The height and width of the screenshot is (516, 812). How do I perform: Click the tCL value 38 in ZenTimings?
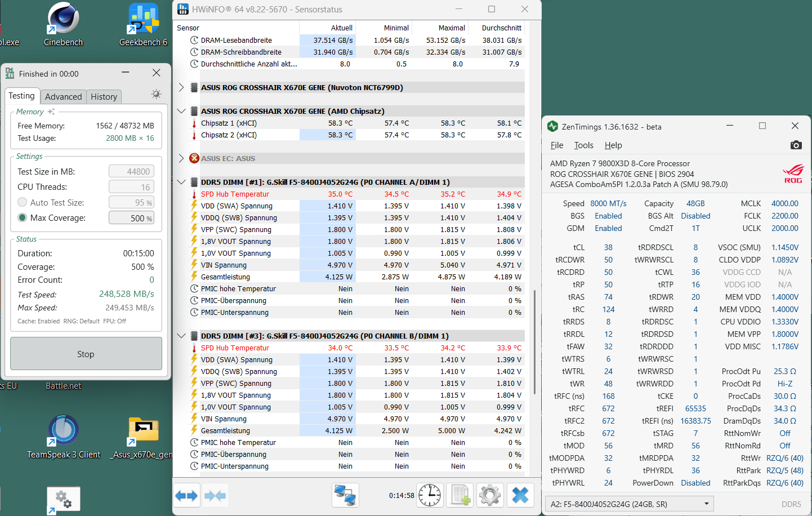click(608, 247)
